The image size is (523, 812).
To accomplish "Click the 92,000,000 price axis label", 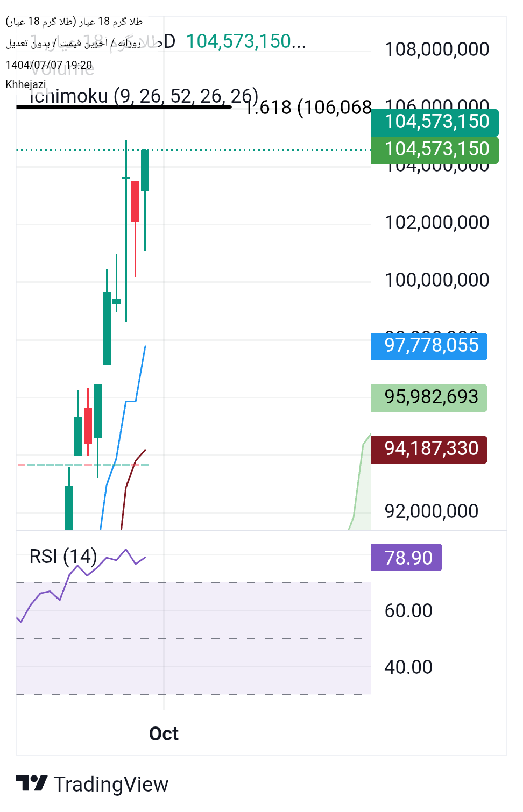I will click(x=431, y=511).
